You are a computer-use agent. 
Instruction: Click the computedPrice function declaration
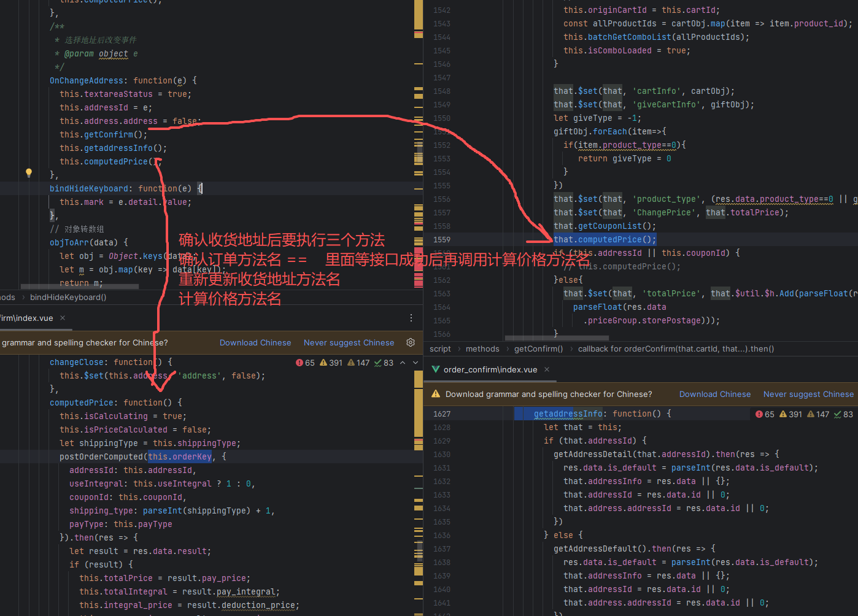point(116,402)
